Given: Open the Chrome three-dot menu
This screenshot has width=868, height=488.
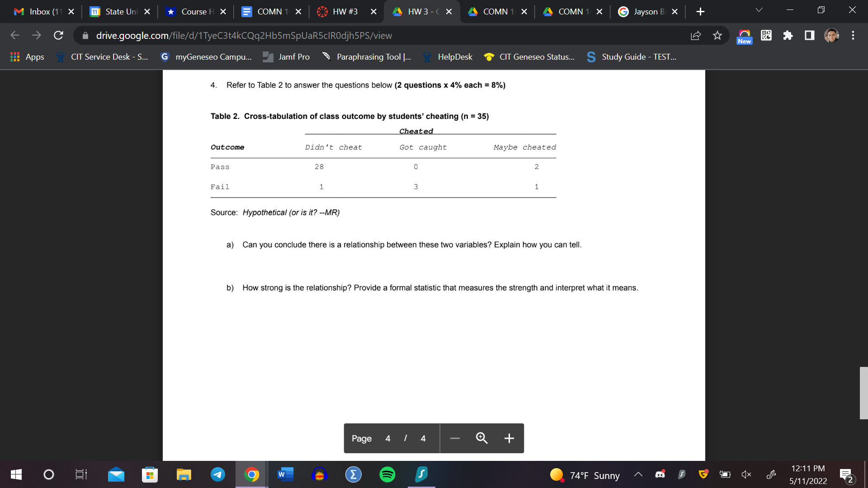Looking at the screenshot, I should point(853,36).
